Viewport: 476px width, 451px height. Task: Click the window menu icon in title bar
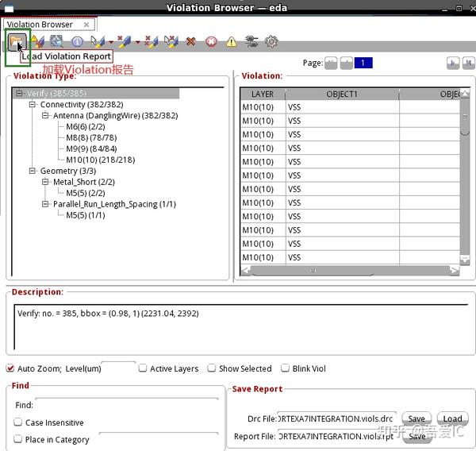point(9,8)
